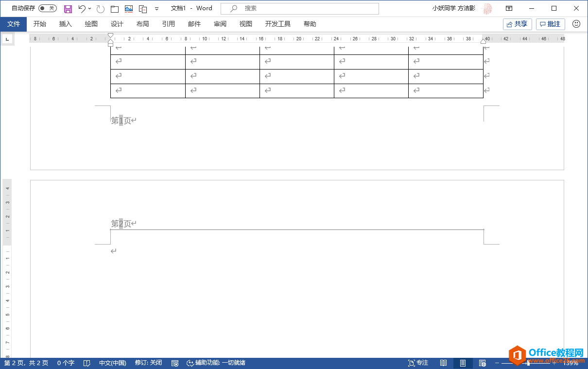Screen dimensions: 588x369
Task: Switch to the 开始 Home tab
Action: pos(40,24)
